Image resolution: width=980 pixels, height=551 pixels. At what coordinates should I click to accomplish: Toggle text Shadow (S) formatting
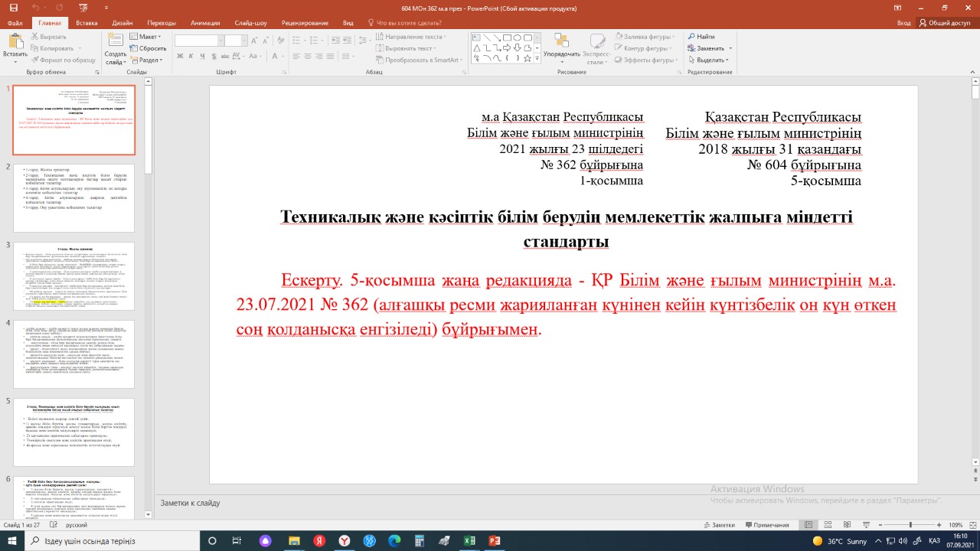tap(214, 56)
